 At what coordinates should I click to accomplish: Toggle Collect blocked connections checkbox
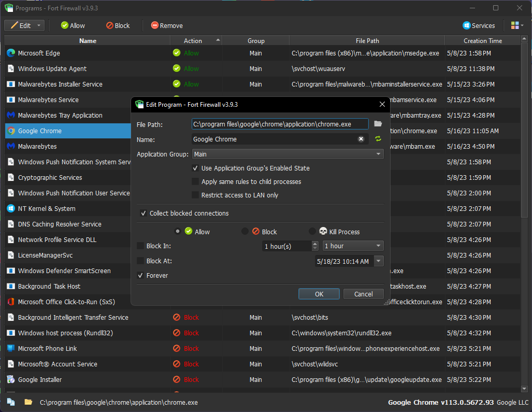click(x=143, y=213)
